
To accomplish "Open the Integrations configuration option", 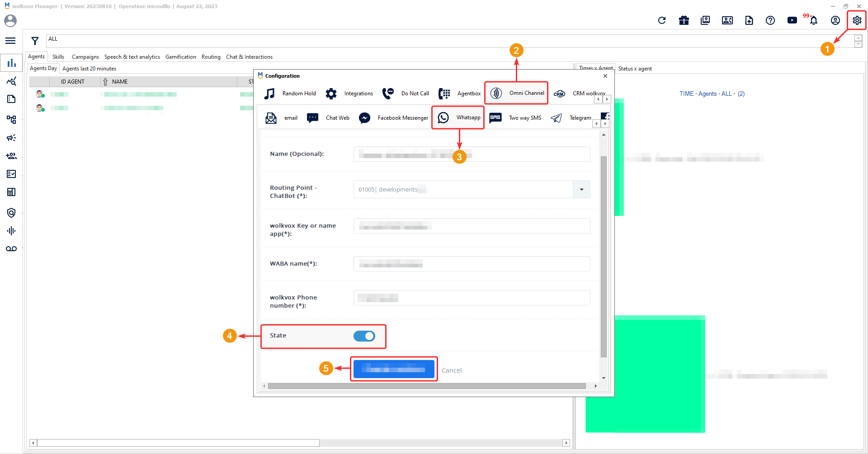I will [349, 94].
